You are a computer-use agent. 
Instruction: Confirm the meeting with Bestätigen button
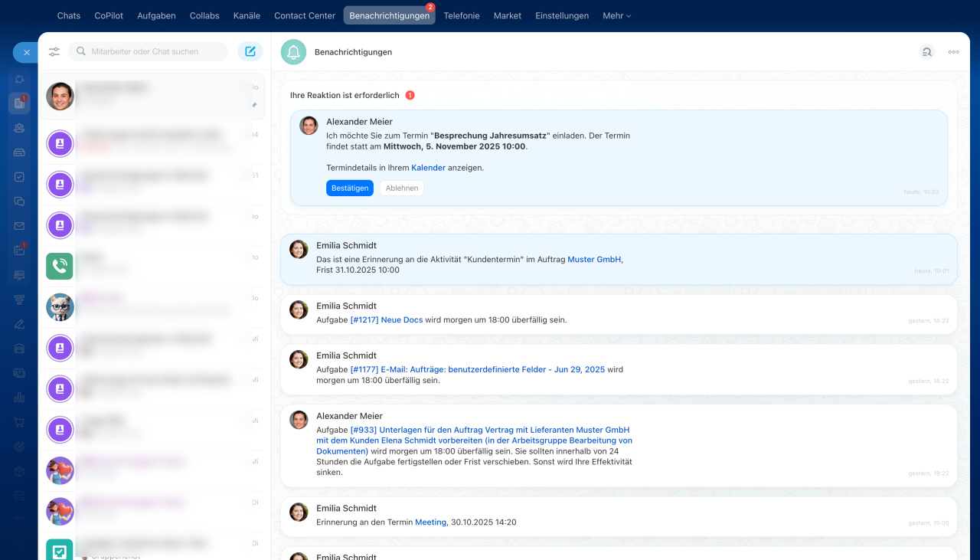coord(349,188)
